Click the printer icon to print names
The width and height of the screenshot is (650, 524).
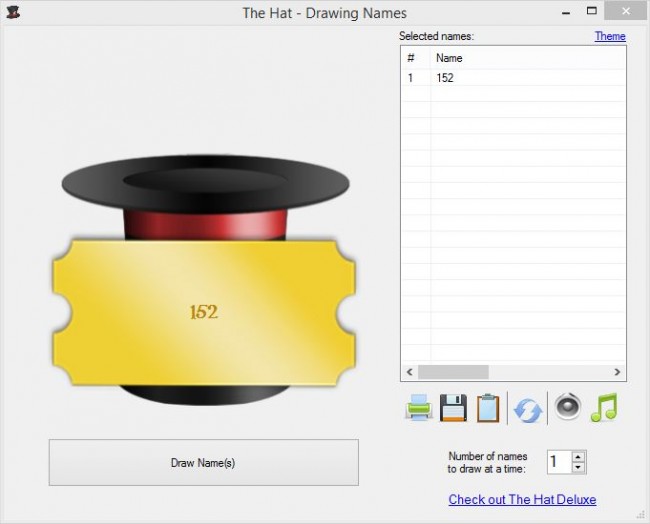point(418,408)
